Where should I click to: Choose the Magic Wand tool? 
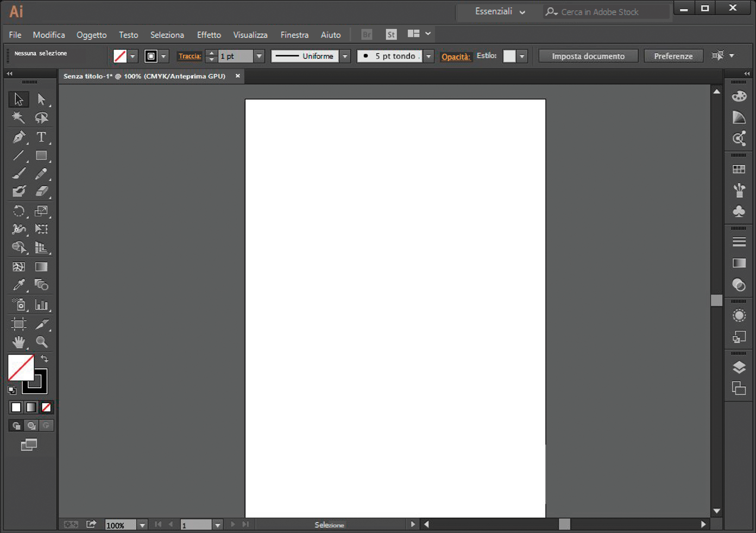(18, 117)
